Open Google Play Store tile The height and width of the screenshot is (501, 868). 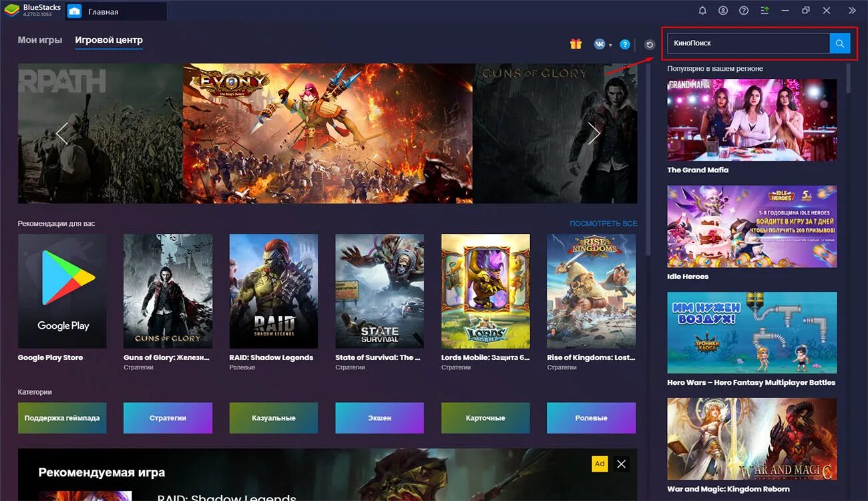(x=62, y=291)
